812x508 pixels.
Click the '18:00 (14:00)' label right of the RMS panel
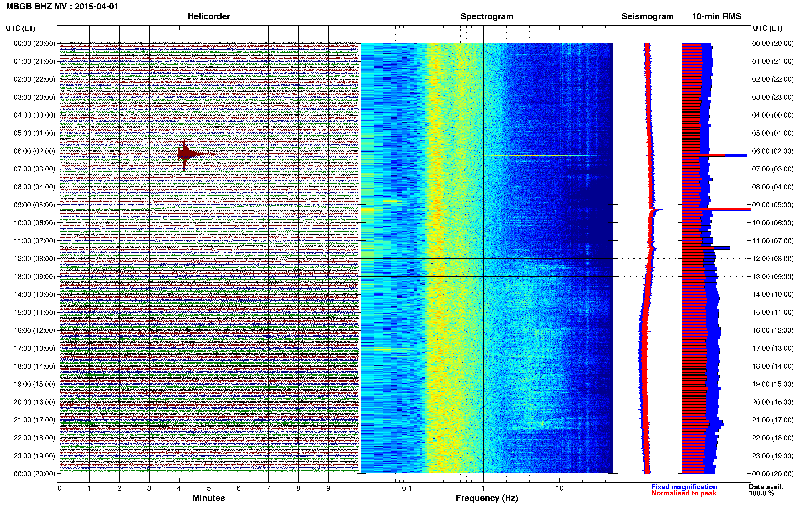click(773, 366)
